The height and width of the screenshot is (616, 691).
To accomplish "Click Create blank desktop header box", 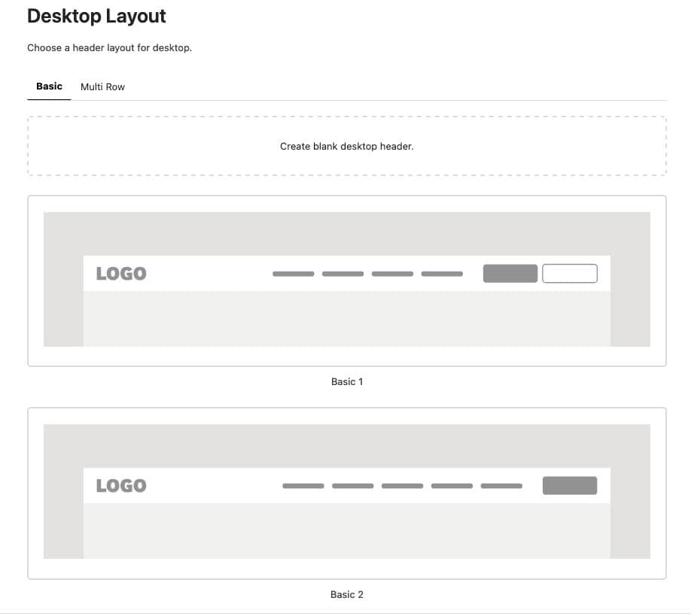I will (346, 146).
